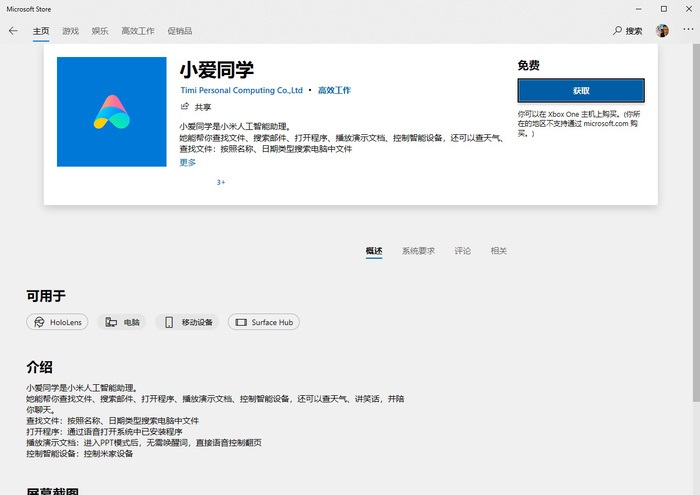Open the user profile avatar
Viewport: 700px width, 495px height.
point(662,31)
